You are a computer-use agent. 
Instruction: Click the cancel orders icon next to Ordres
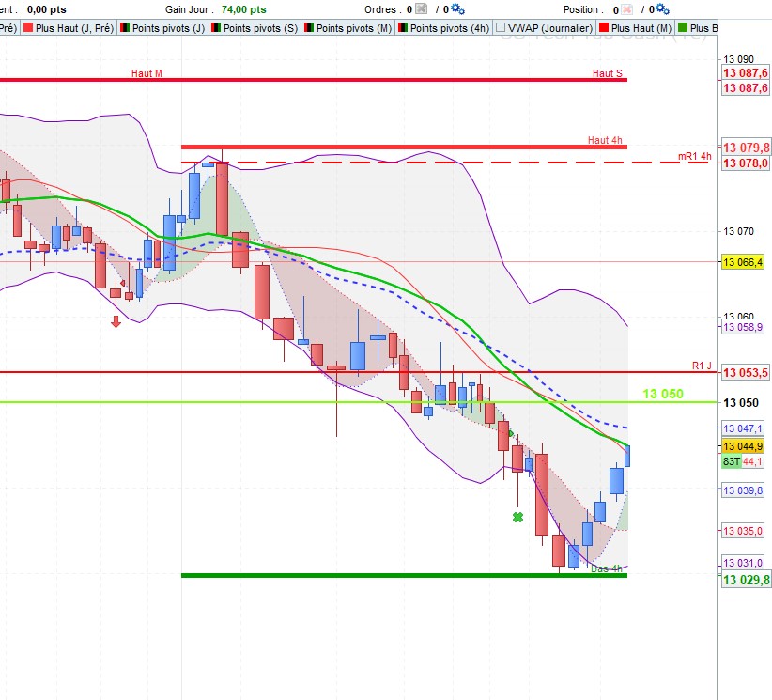coord(421,8)
